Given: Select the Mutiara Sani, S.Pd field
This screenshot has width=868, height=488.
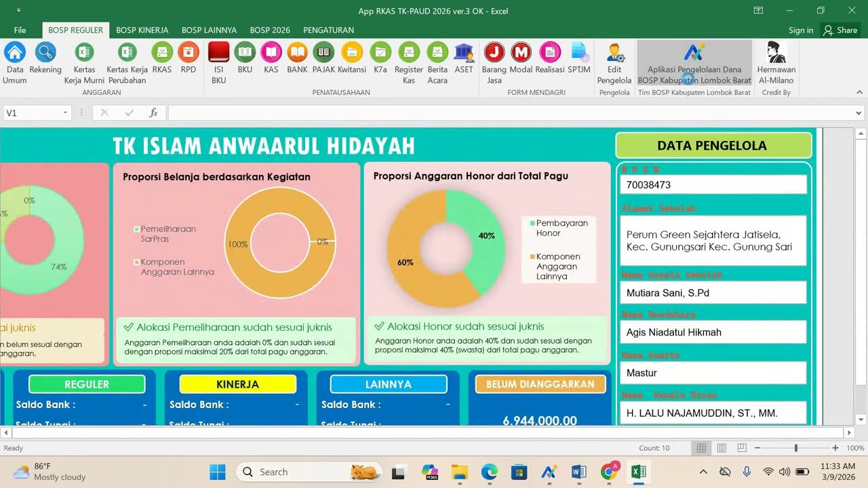Looking at the screenshot, I should (713, 293).
